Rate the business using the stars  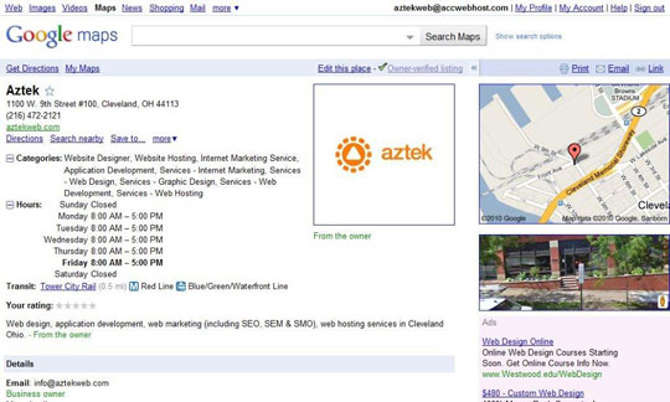76,305
